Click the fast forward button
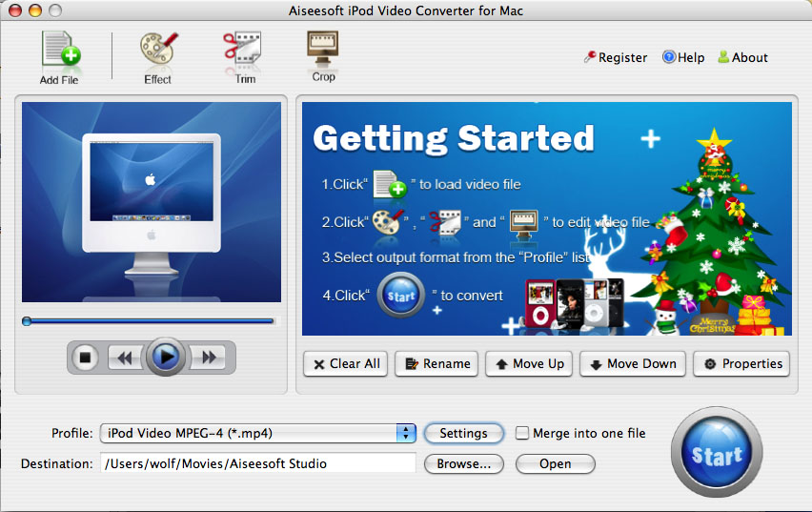The image size is (812, 512). point(209,358)
